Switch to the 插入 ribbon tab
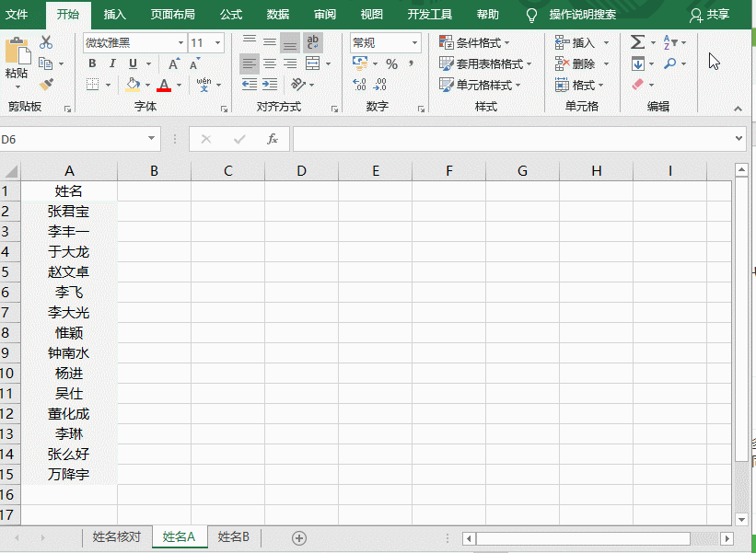The height and width of the screenshot is (553, 756). coord(115,15)
